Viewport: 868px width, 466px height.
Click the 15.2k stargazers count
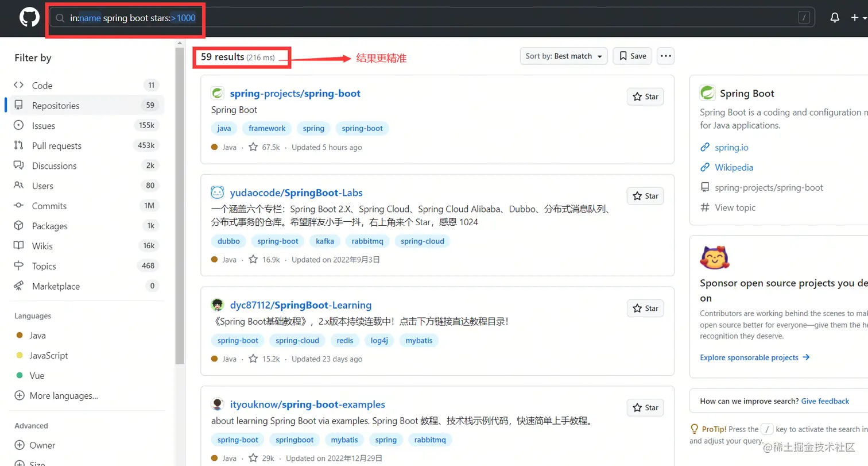point(264,359)
